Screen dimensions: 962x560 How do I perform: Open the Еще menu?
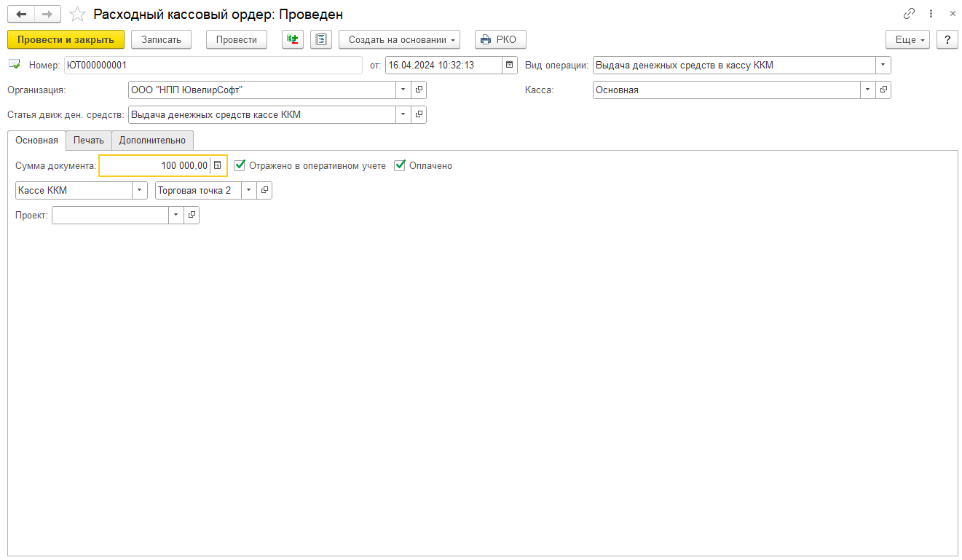(x=907, y=39)
